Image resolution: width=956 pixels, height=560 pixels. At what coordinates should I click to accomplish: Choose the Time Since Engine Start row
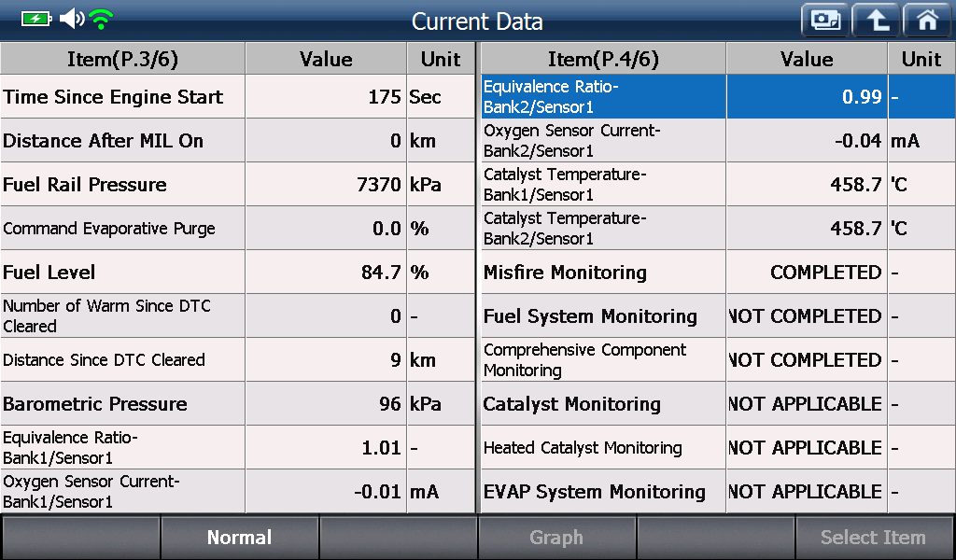coord(238,96)
